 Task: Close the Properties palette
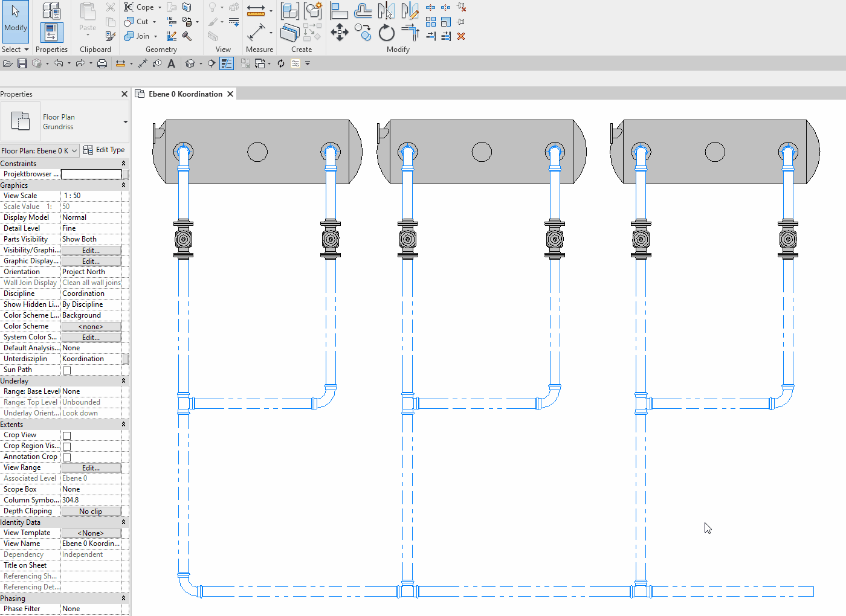pyautogui.click(x=124, y=94)
